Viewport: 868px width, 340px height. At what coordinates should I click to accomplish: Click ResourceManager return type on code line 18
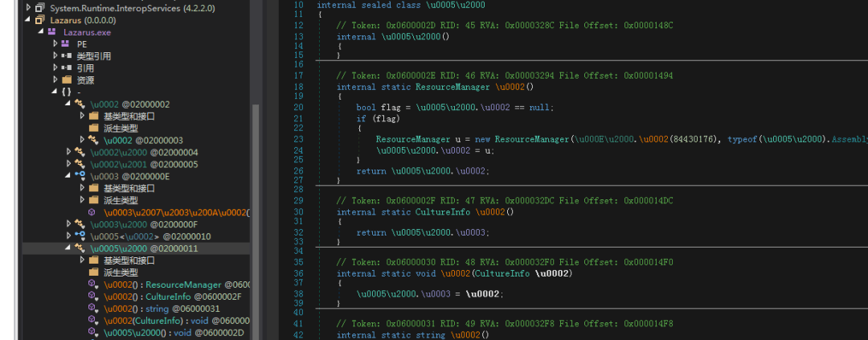(x=452, y=87)
